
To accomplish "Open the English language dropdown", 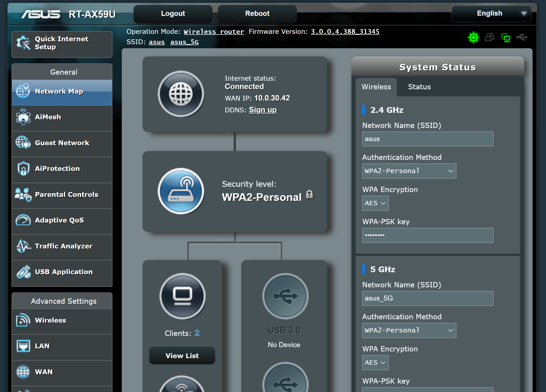I will click(491, 14).
